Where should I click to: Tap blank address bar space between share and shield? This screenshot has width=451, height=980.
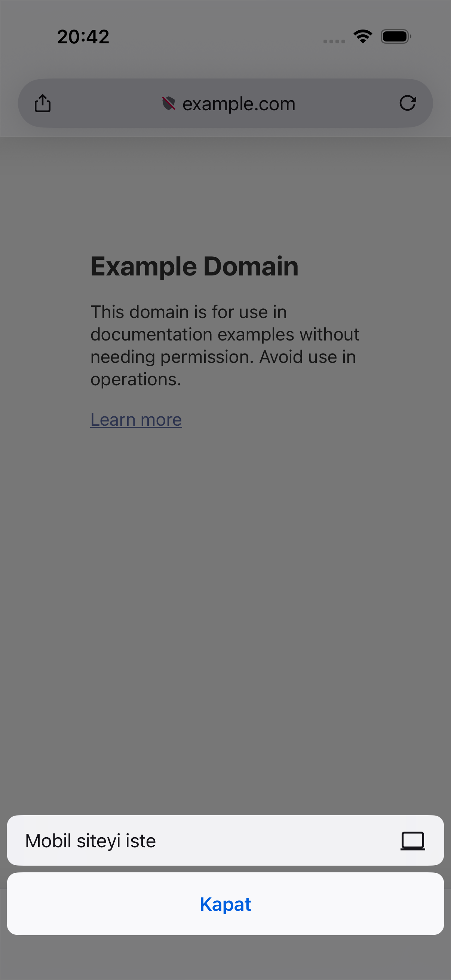coord(107,103)
